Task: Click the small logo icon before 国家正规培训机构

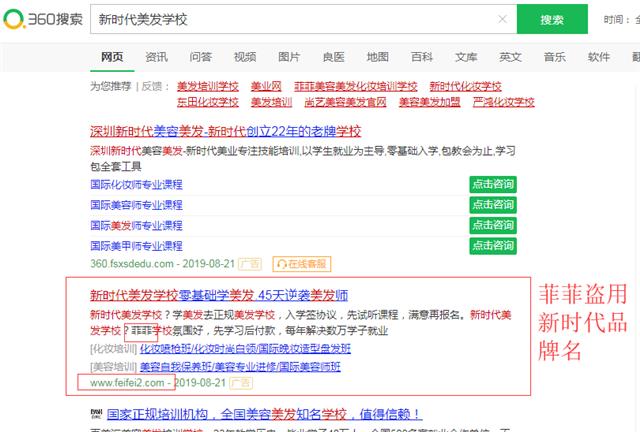Action: [96, 414]
